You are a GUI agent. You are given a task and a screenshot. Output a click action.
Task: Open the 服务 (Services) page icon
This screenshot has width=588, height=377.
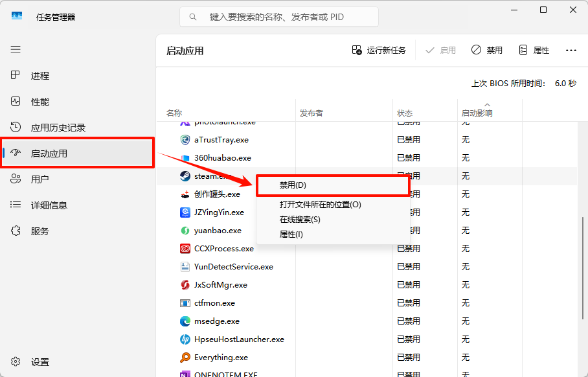pos(15,231)
